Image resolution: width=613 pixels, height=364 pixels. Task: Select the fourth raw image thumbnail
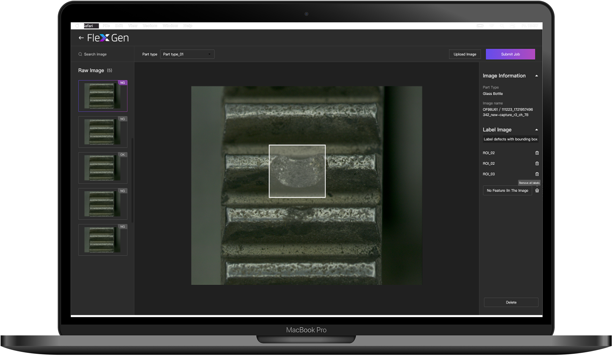pos(103,204)
